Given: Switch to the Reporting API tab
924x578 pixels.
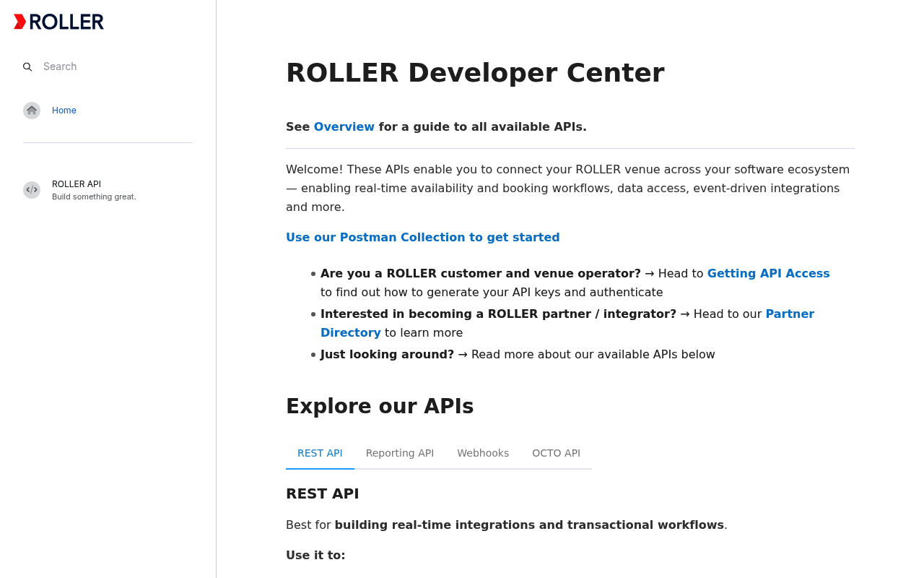Looking at the screenshot, I should click(400, 453).
